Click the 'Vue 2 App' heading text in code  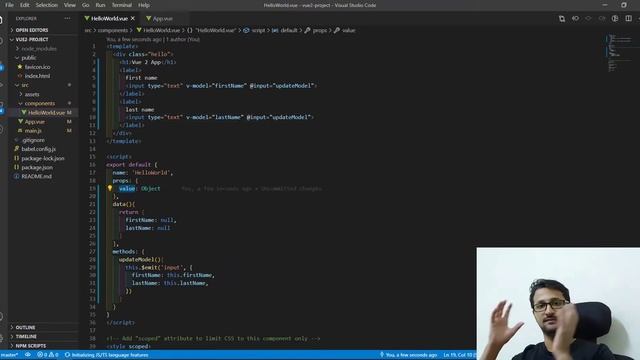(x=146, y=62)
